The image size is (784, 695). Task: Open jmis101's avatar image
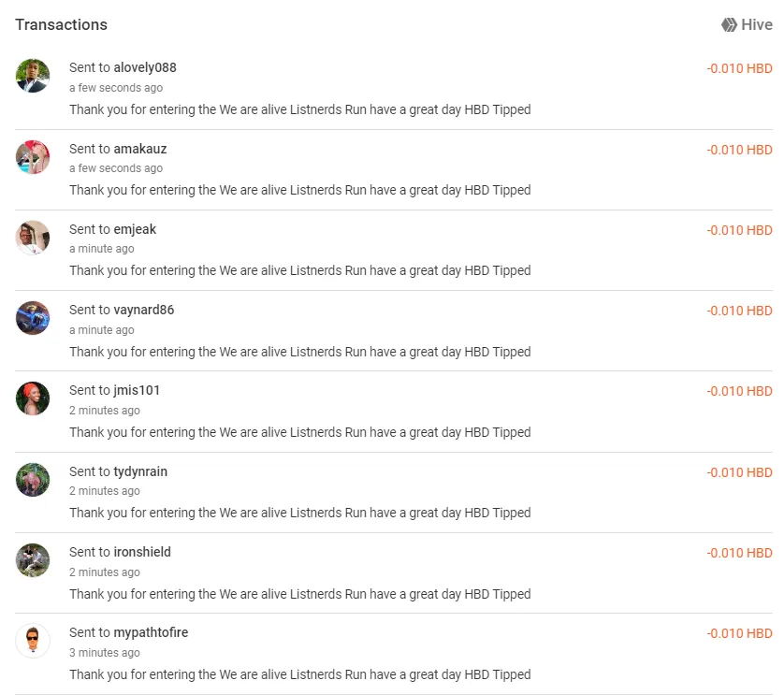33,398
